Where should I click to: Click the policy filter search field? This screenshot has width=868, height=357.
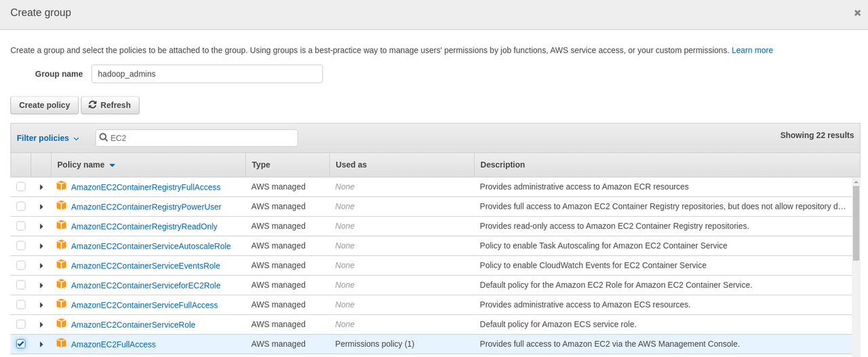click(x=197, y=138)
